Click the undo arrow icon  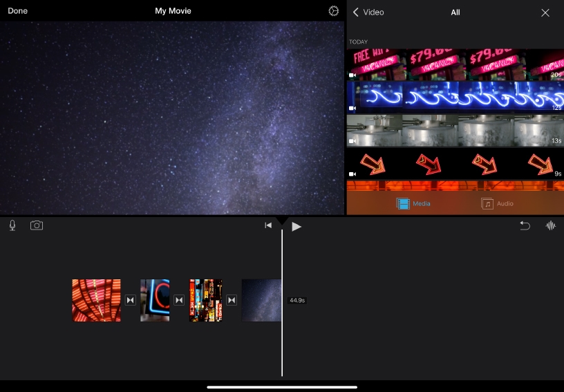525,225
